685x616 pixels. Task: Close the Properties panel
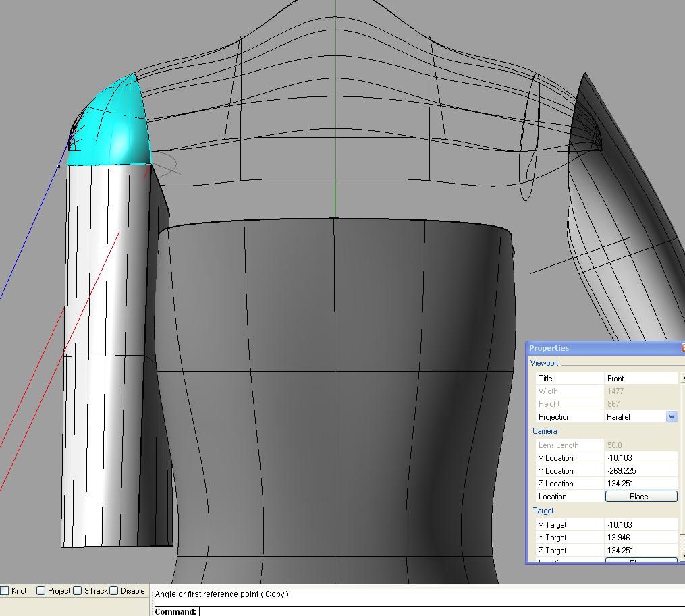pyautogui.click(x=682, y=348)
